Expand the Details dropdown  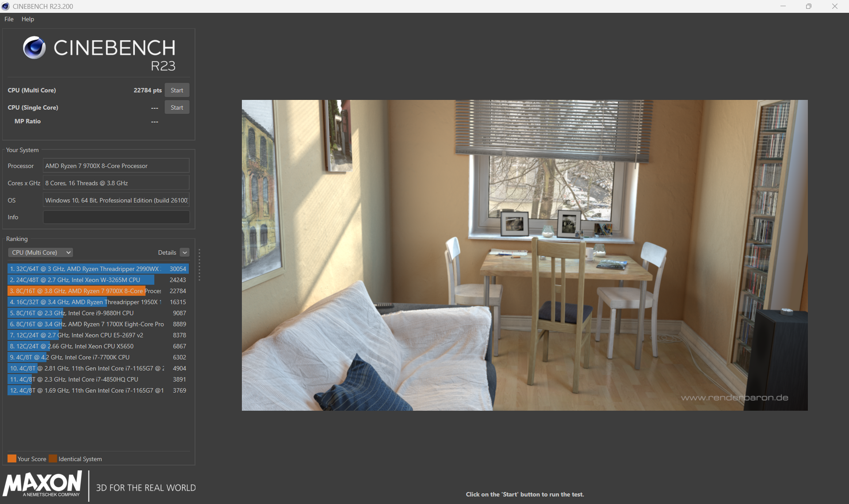pos(185,252)
